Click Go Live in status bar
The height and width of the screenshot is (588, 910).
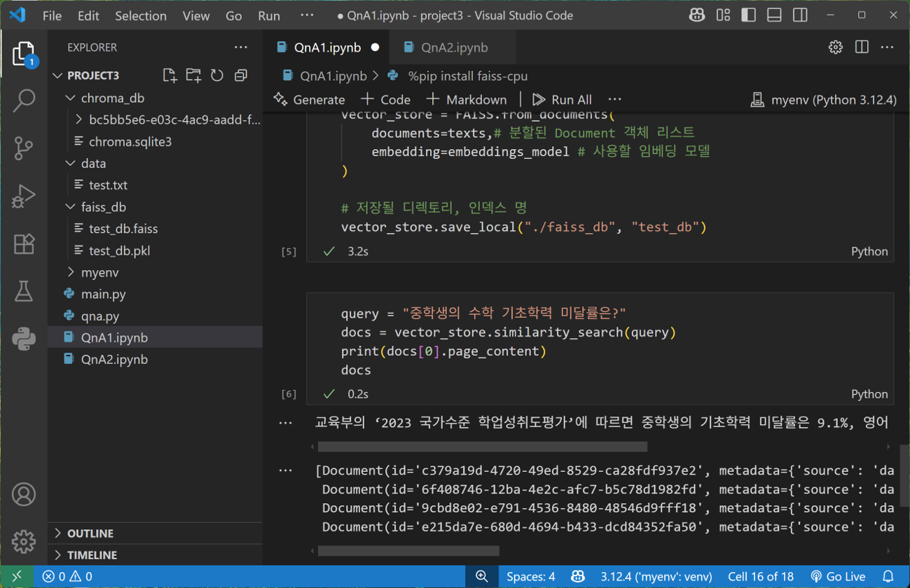click(838, 577)
